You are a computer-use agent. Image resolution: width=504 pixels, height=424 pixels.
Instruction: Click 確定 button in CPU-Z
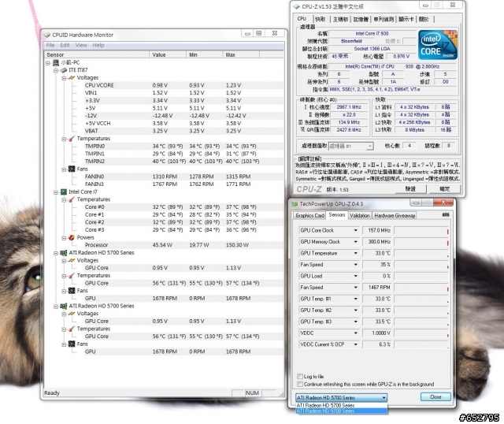tap(445, 189)
